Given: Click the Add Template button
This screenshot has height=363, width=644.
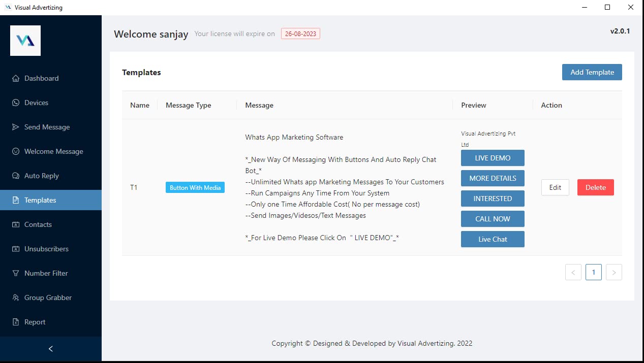Looking at the screenshot, I should tap(592, 72).
